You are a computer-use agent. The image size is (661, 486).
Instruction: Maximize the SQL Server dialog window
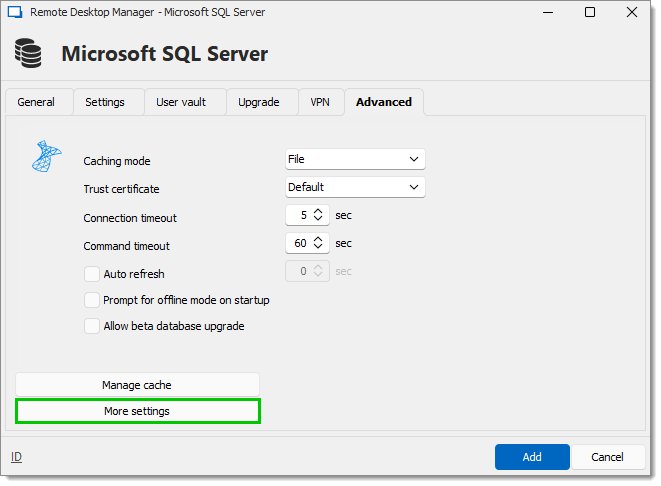(590, 12)
